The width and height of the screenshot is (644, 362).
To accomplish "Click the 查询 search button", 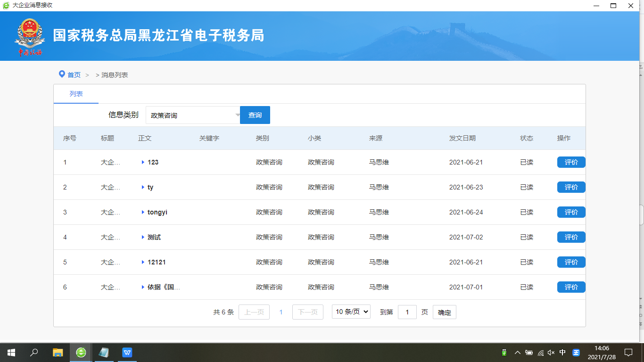I will (x=255, y=115).
